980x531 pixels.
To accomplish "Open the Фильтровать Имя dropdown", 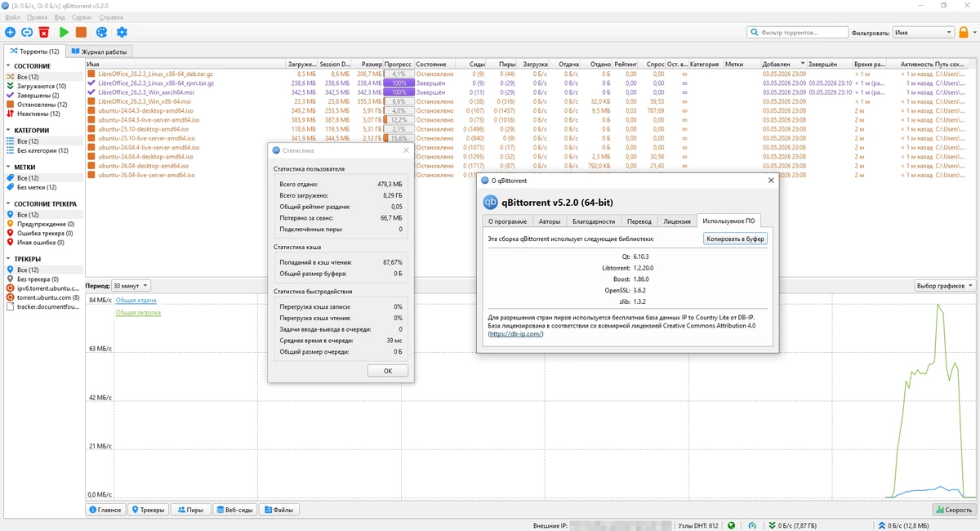I will 923,32.
